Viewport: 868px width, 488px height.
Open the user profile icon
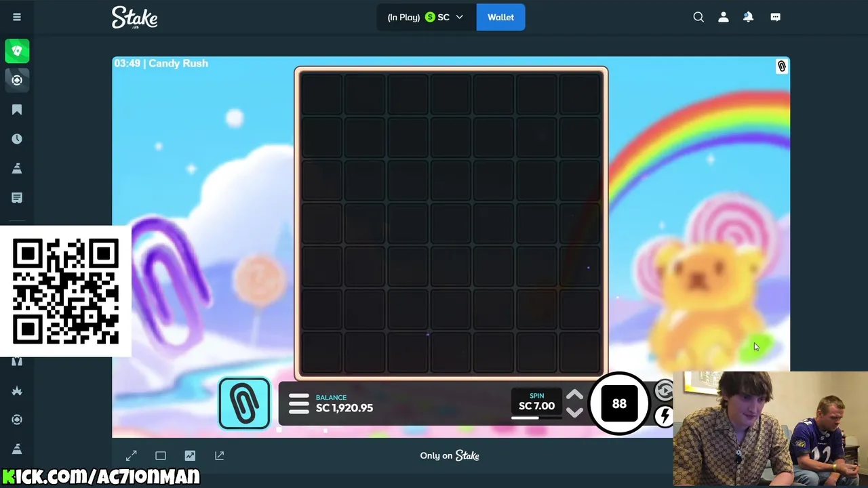click(724, 17)
